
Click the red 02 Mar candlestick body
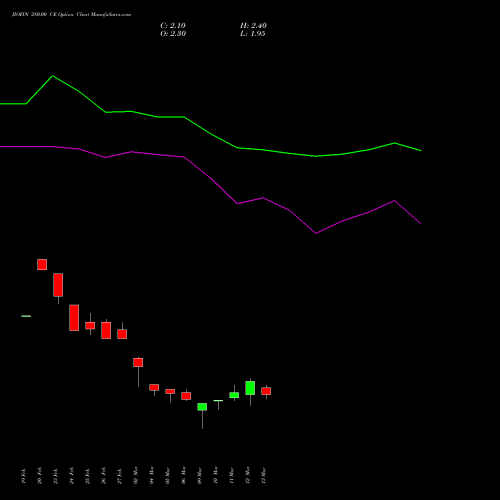138,362
